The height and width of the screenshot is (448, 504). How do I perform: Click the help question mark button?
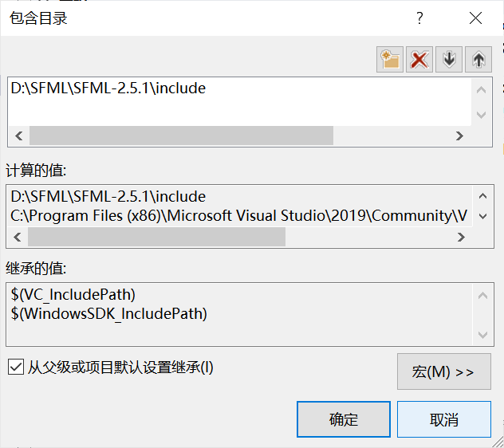(x=419, y=18)
